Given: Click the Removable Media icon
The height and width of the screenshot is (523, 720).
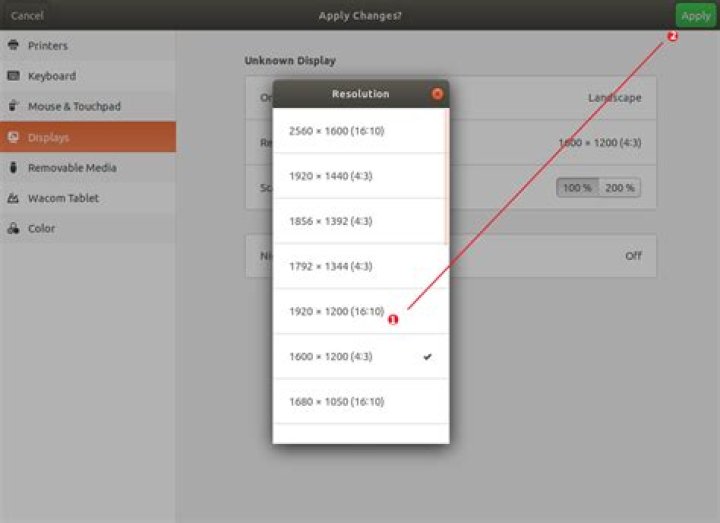Looking at the screenshot, I should pos(13,167).
